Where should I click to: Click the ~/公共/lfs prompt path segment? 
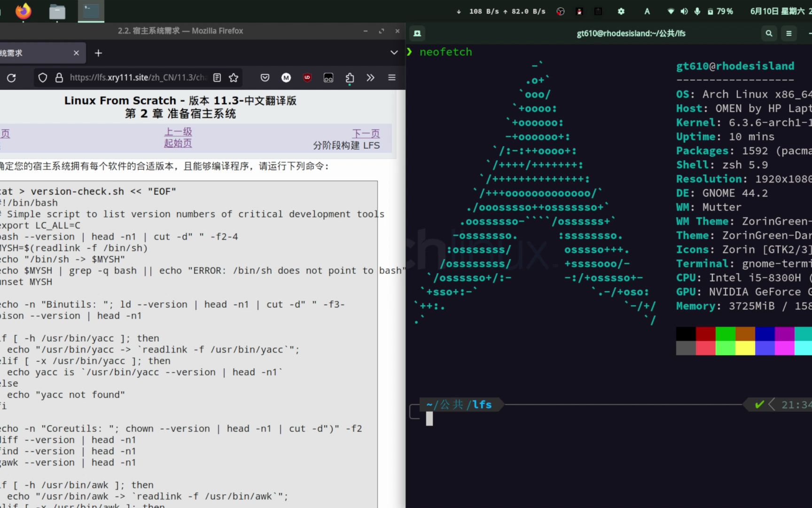point(459,405)
